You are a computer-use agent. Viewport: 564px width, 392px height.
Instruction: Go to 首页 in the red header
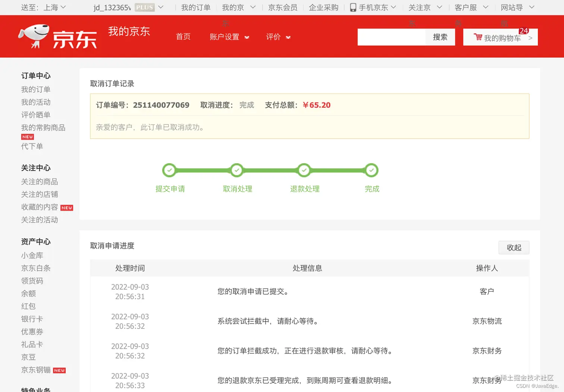click(183, 37)
